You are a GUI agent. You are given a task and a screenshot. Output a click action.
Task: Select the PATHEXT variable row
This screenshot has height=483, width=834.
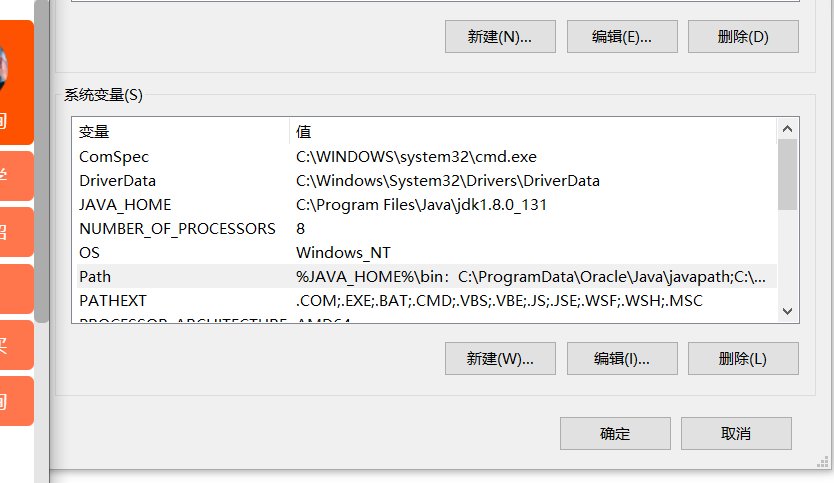[427, 301]
